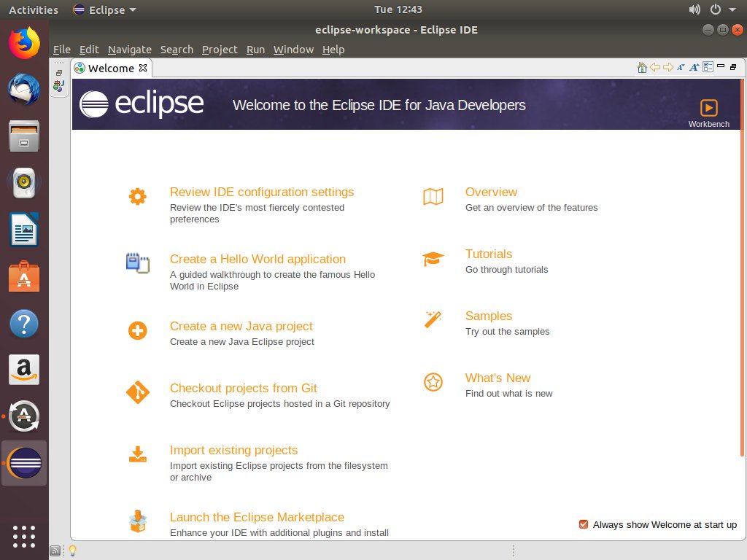Image resolution: width=747 pixels, height=560 pixels.
Task: Navigate forward using the yellow forward arrow
Action: point(667,66)
